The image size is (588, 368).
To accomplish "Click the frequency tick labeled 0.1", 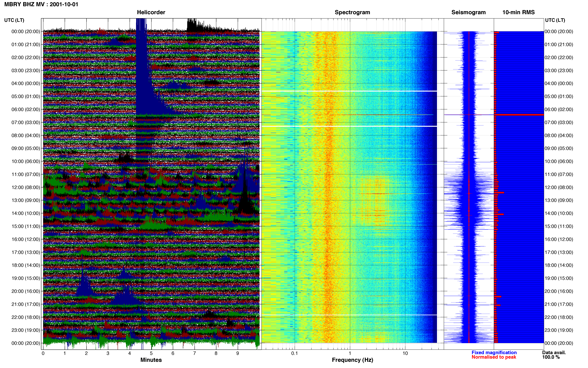I will 295,353.
